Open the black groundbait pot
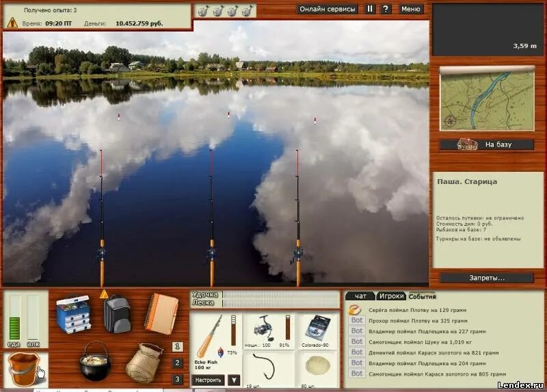Viewport: 547px width, 392px height. point(95,361)
